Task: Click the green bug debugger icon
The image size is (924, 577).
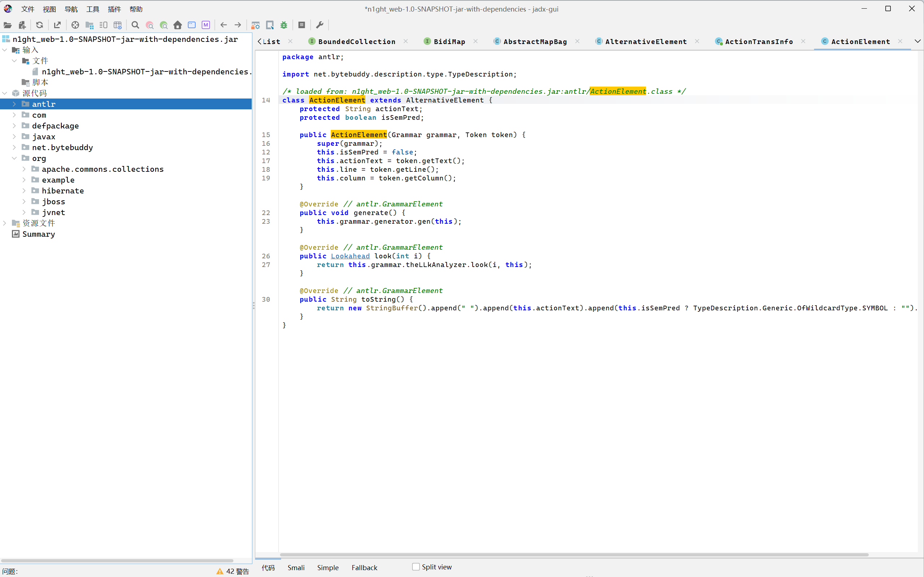Action: pos(284,25)
